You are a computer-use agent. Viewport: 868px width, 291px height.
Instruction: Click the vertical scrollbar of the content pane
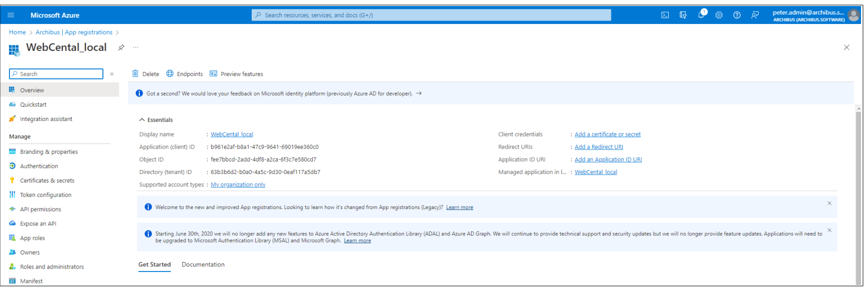859,195
